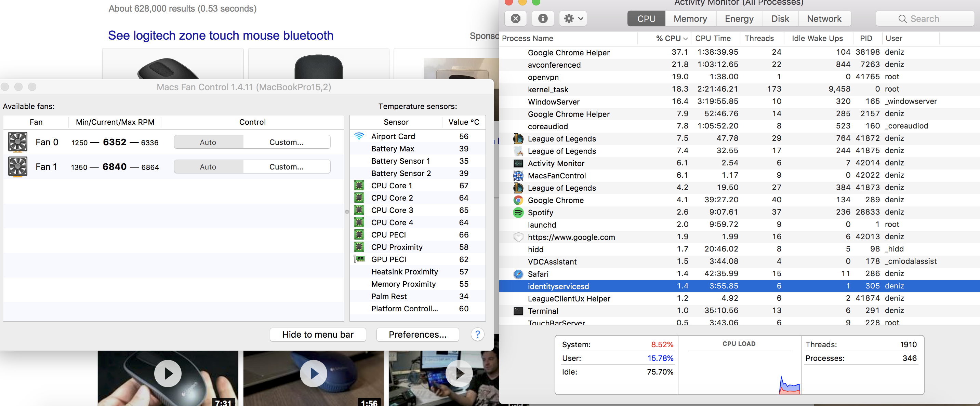
Task: Click the MacsFanControl icon in process list
Action: [518, 176]
